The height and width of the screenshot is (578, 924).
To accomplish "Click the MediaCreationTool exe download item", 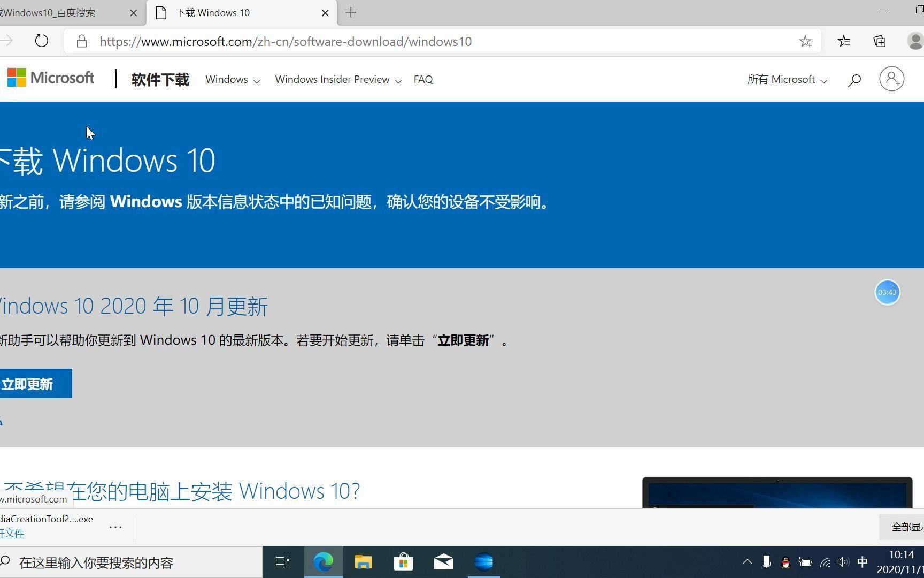I will click(47, 519).
